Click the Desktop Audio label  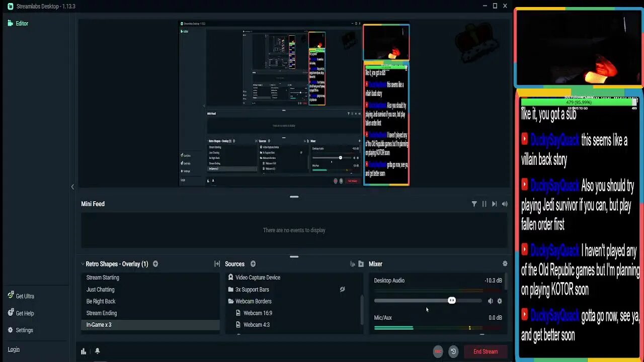(389, 281)
